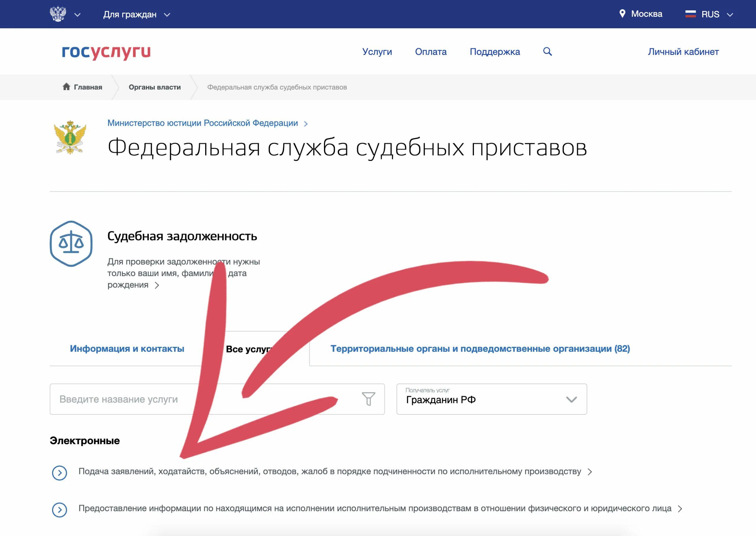Screen dimensions: 756x536
Task: Open Подача заявлений, ходатайств, объяснений service
Action: click(330, 472)
